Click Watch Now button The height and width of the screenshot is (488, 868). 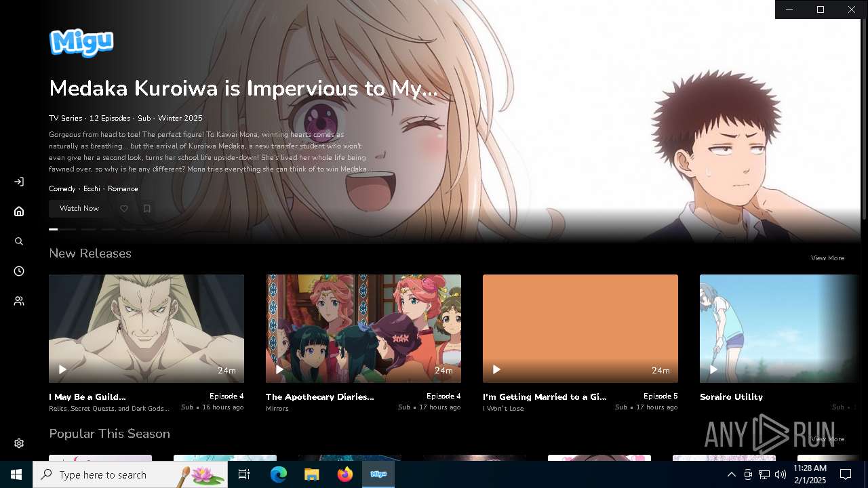[79, 209]
